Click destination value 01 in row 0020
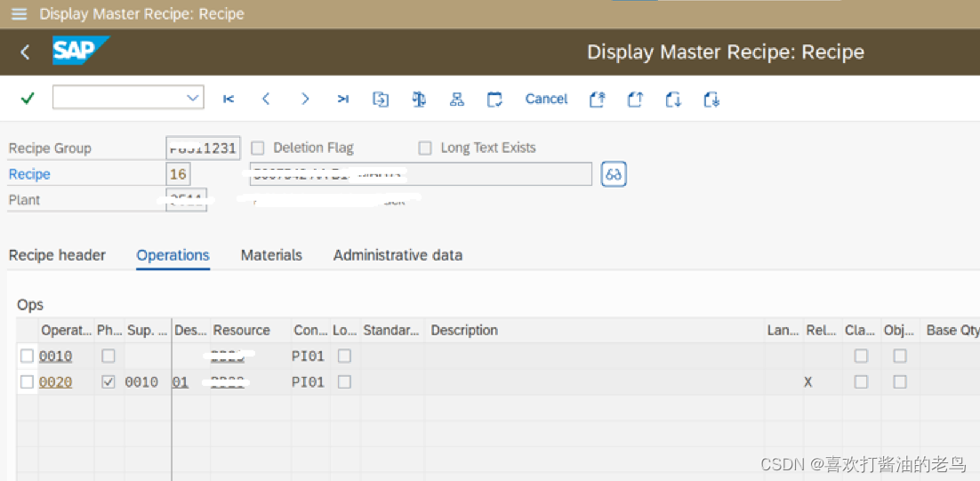The width and height of the screenshot is (980, 481). pos(181,382)
